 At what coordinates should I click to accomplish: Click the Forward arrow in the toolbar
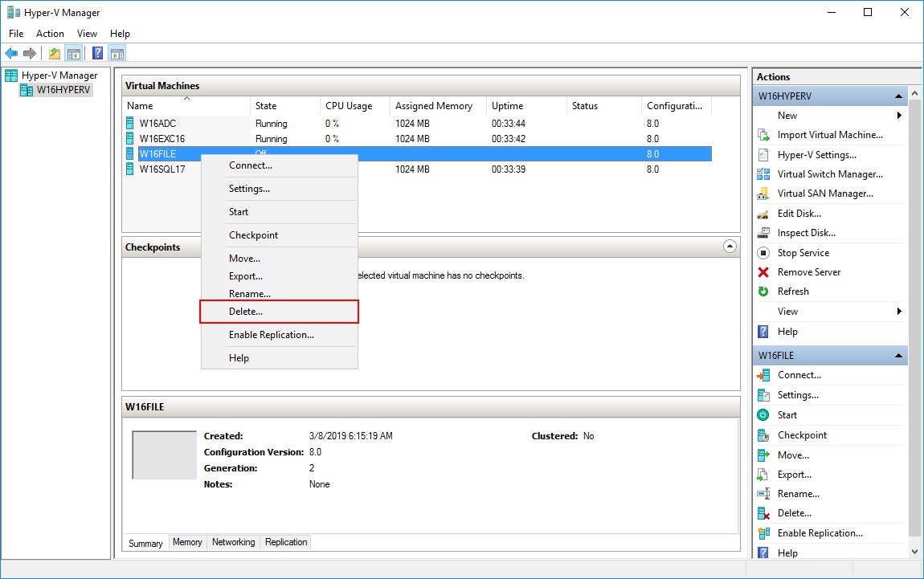[30, 54]
